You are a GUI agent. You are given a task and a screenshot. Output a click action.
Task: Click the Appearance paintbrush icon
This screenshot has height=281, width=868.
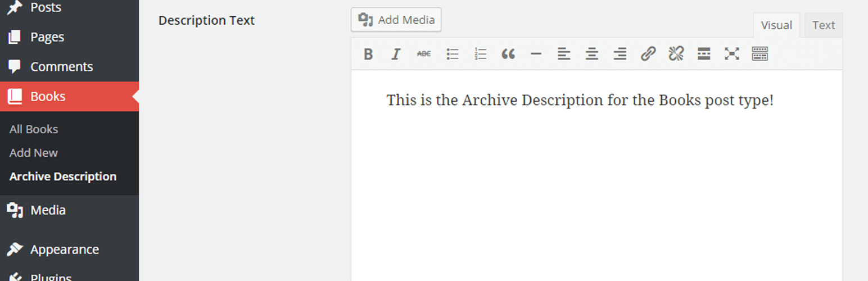coord(15,249)
